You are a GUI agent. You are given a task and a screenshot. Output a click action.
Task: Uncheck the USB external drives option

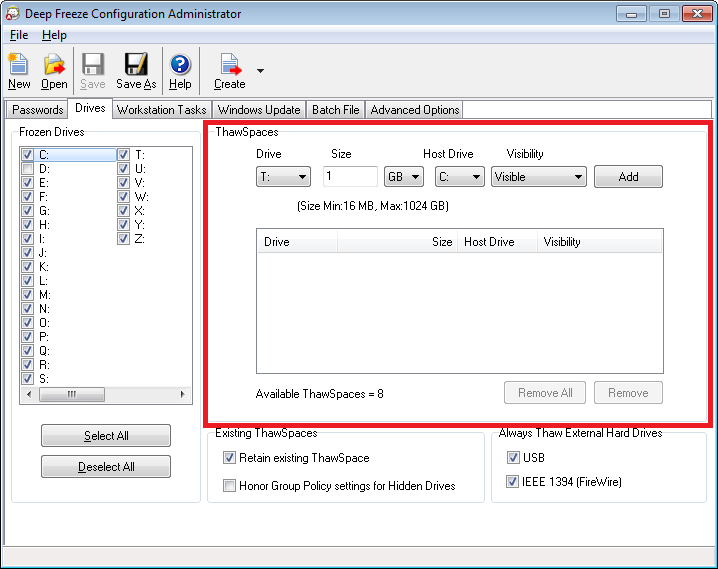513,458
